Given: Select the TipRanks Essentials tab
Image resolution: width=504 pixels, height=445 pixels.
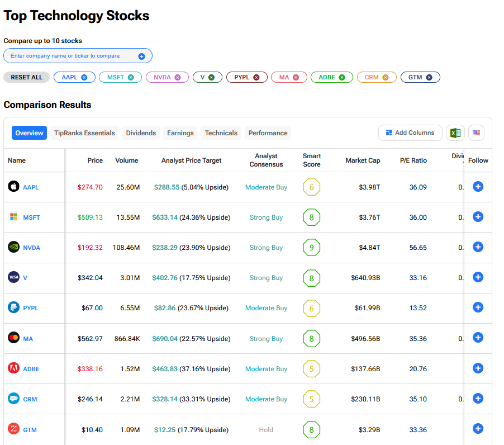Looking at the screenshot, I should (x=84, y=133).
